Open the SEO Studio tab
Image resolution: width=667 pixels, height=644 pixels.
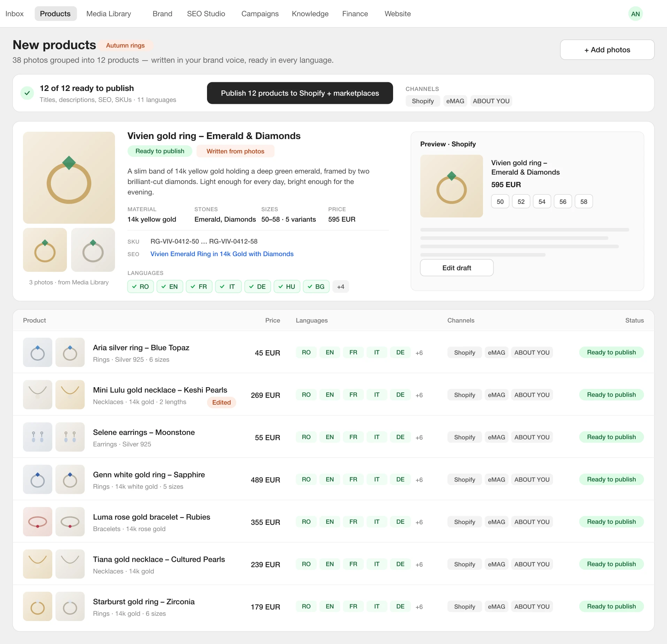(x=206, y=14)
